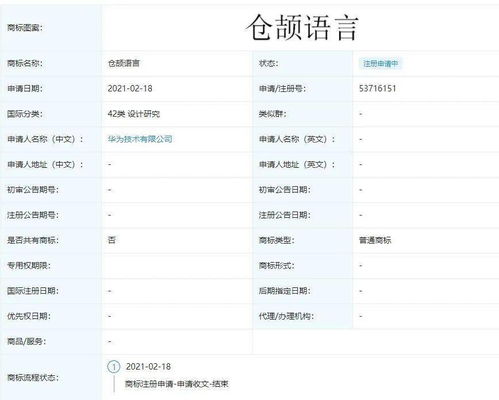The image size is (499, 400).
Task: Click the 商标类型 label
Action: [x=277, y=240]
